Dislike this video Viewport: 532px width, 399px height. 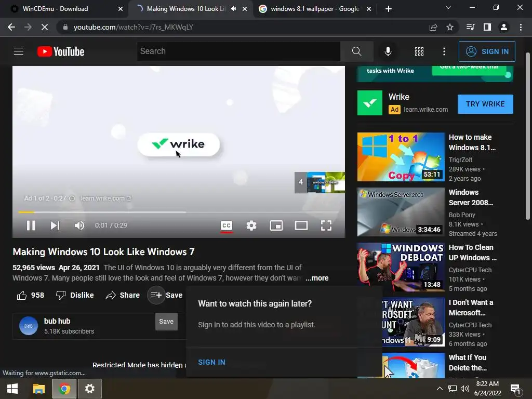tap(75, 295)
